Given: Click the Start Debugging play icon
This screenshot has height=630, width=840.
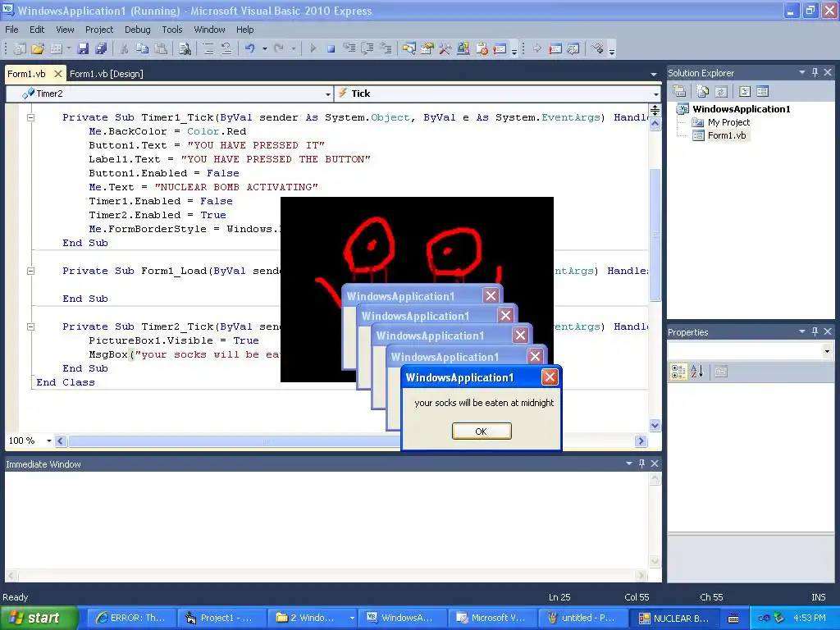Looking at the screenshot, I should tap(313, 48).
